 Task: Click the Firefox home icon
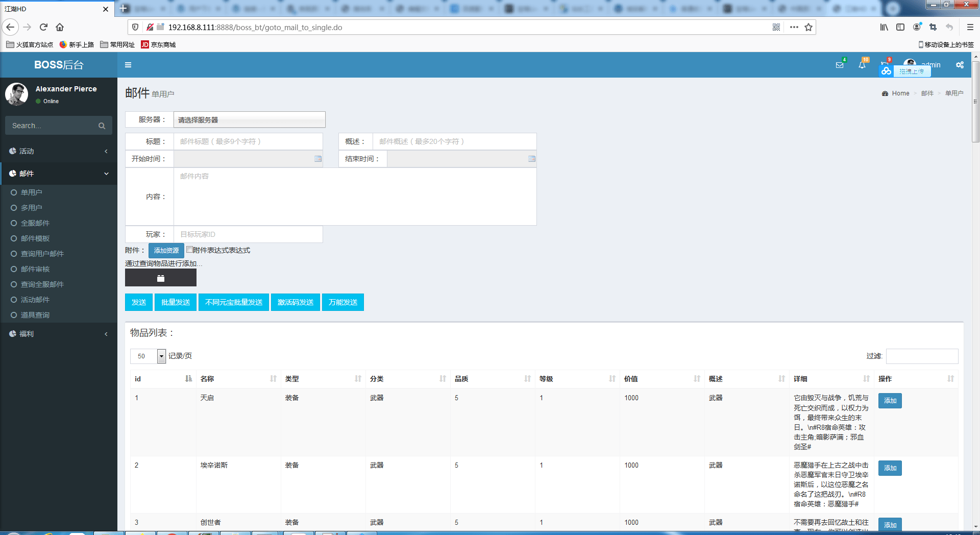pos(60,27)
